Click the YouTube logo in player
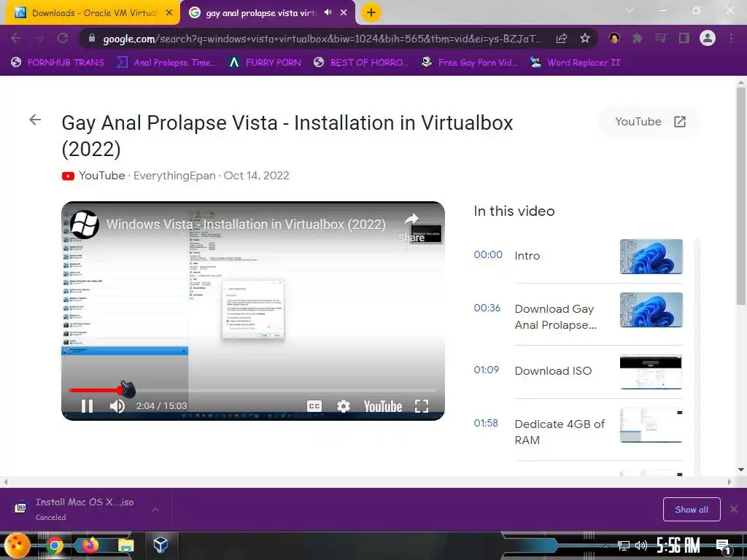Viewport: 747px width, 560px height. [382, 406]
